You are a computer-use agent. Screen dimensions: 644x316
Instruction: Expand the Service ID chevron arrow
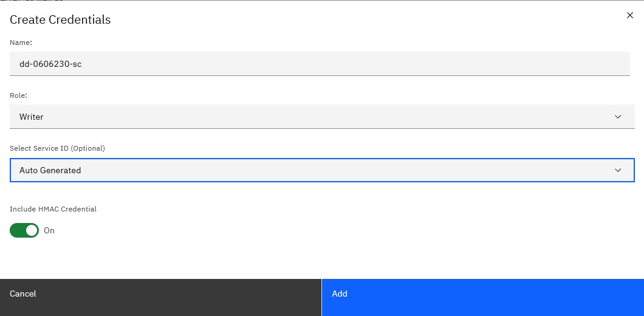[618, 170]
